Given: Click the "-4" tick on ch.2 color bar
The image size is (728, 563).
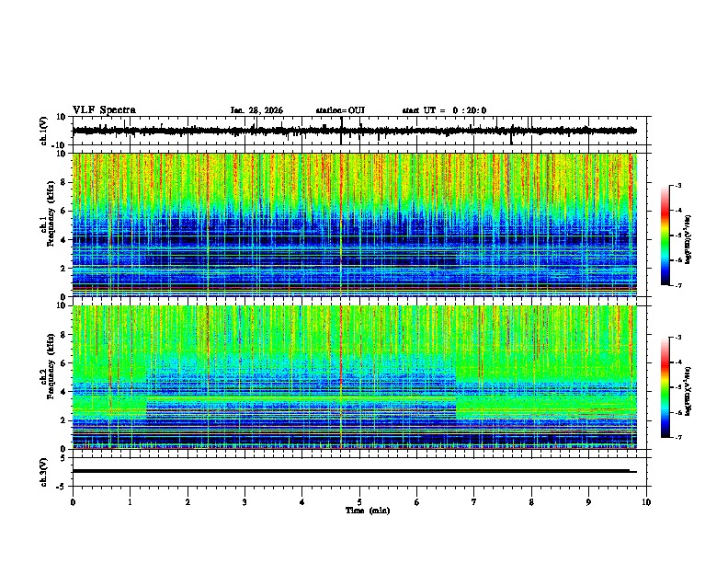Looking at the screenshot, I should coord(678,362).
